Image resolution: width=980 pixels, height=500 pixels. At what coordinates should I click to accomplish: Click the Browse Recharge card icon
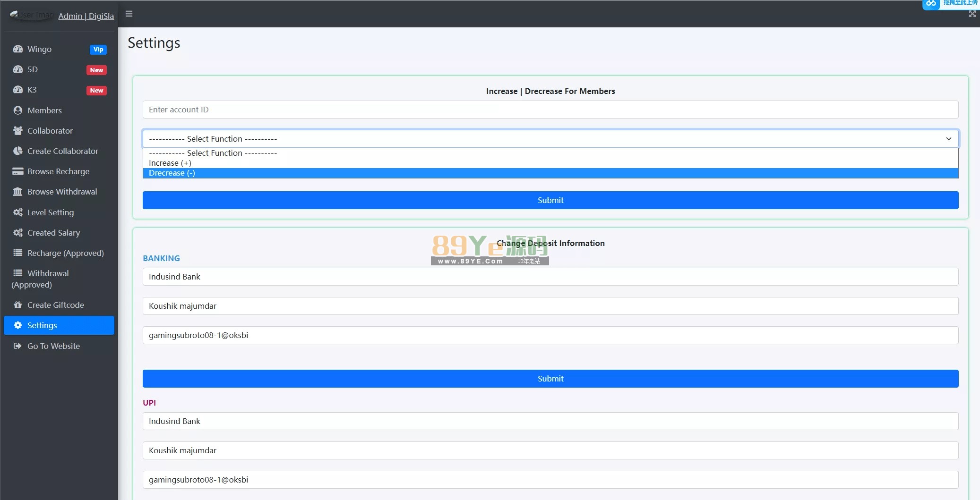[x=18, y=171]
